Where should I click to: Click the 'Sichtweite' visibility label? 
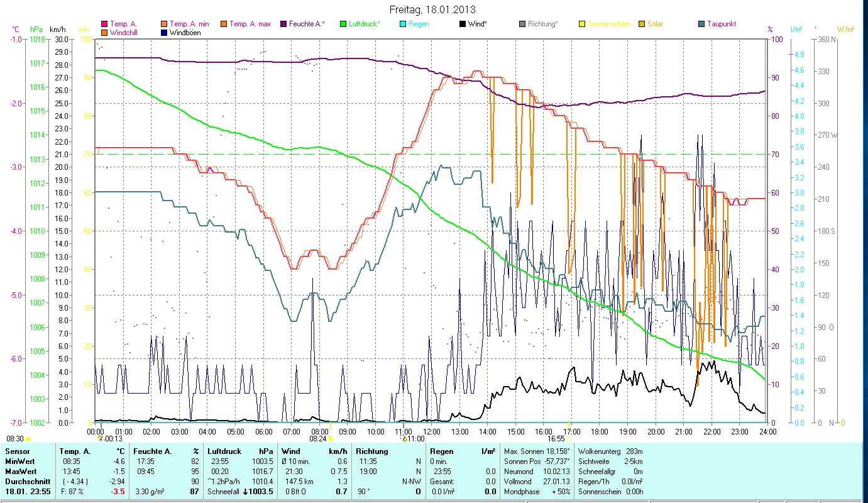595,461
